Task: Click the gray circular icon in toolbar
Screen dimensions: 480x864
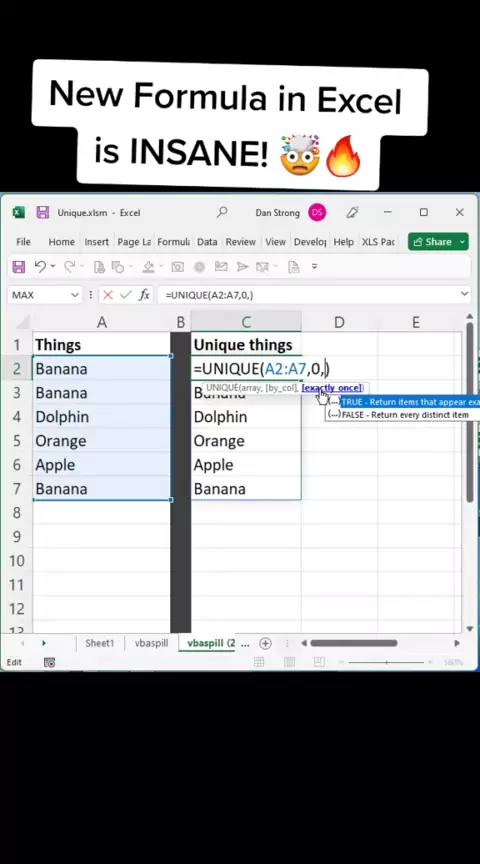Action: coord(199,267)
